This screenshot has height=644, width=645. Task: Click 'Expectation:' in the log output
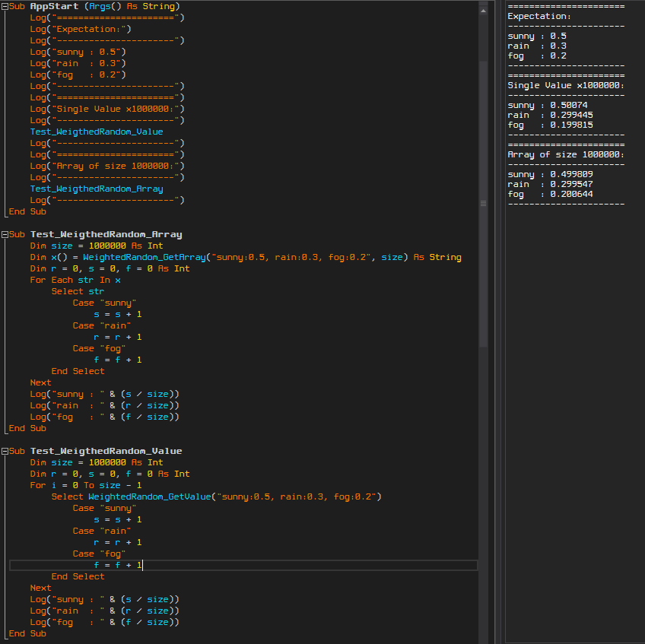(x=539, y=17)
